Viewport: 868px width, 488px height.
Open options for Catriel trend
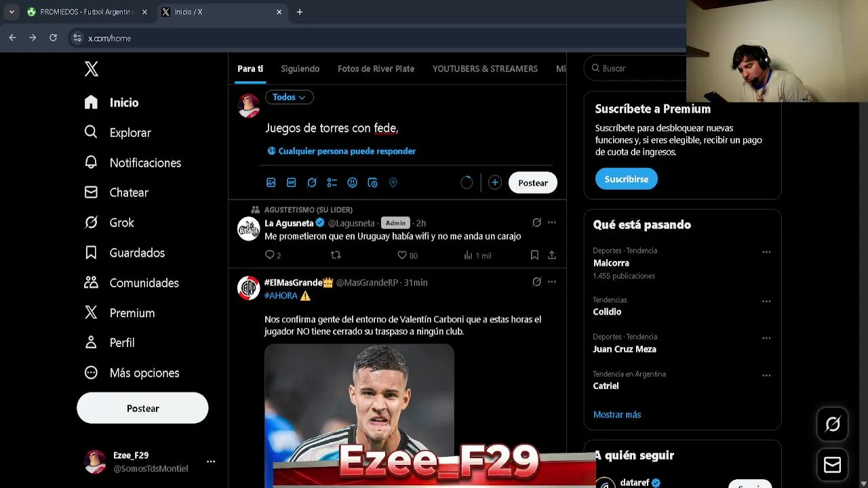pyautogui.click(x=766, y=375)
